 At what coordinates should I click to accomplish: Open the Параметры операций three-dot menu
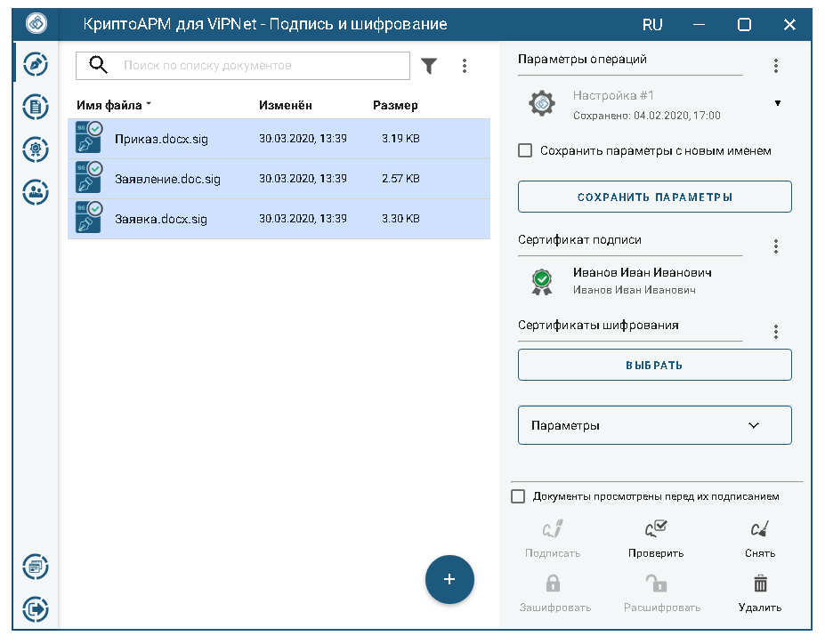click(x=775, y=66)
